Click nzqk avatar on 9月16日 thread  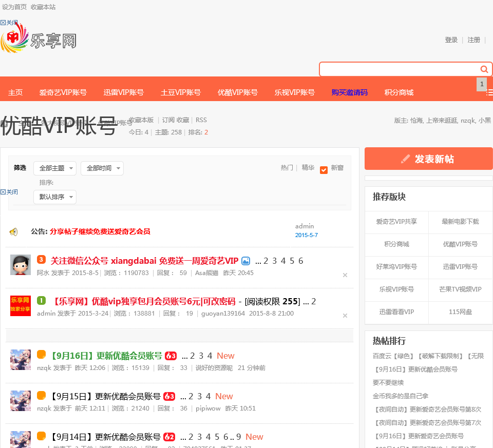coord(21,360)
